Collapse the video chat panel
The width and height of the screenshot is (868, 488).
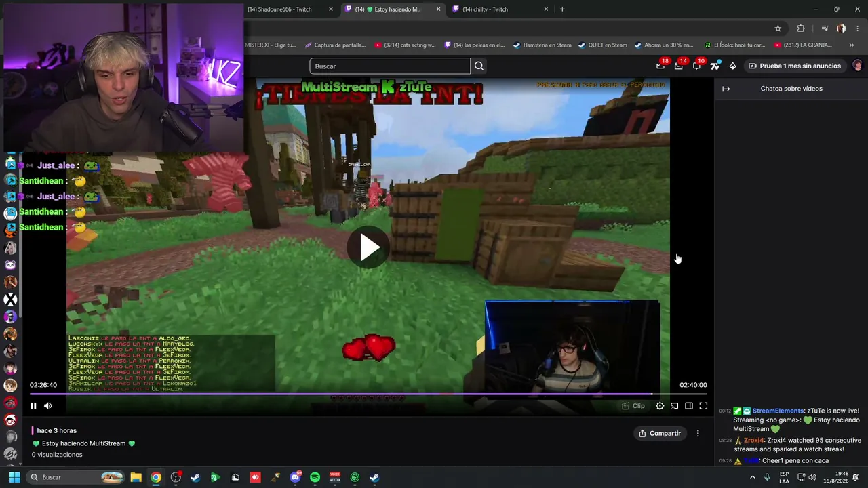[x=726, y=89]
